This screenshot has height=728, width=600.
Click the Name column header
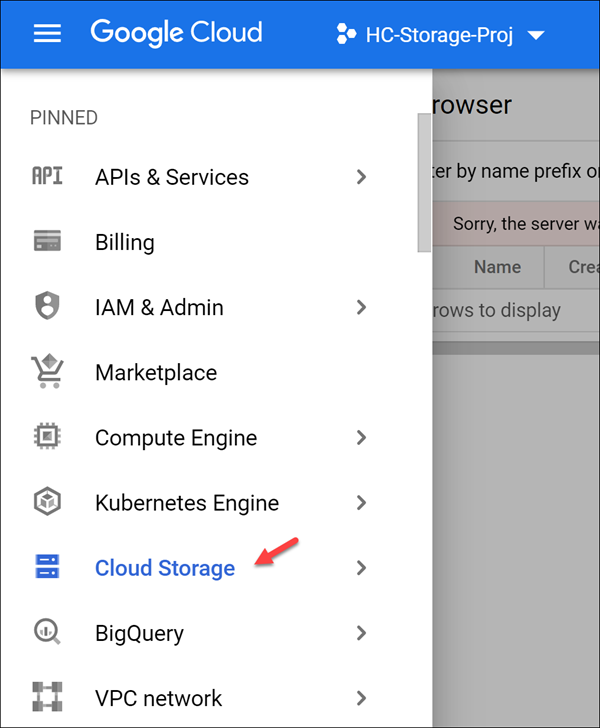[x=497, y=267]
